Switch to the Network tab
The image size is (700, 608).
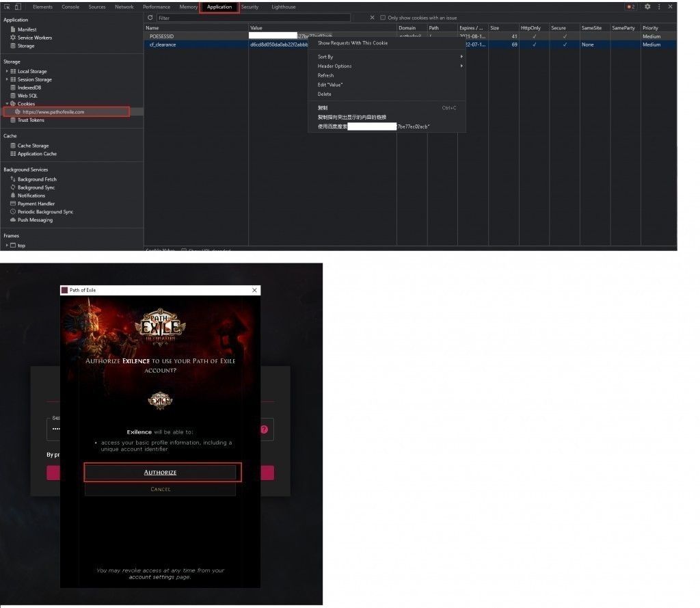(124, 7)
